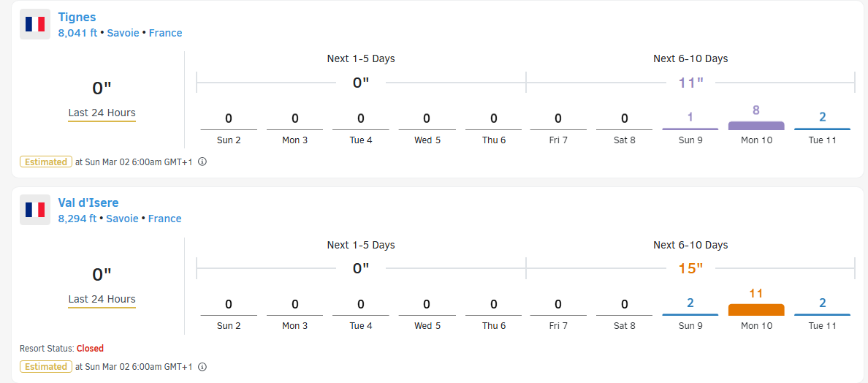Click the French flag icon beside Tignes
This screenshot has height=383, width=868.
pyautogui.click(x=35, y=24)
